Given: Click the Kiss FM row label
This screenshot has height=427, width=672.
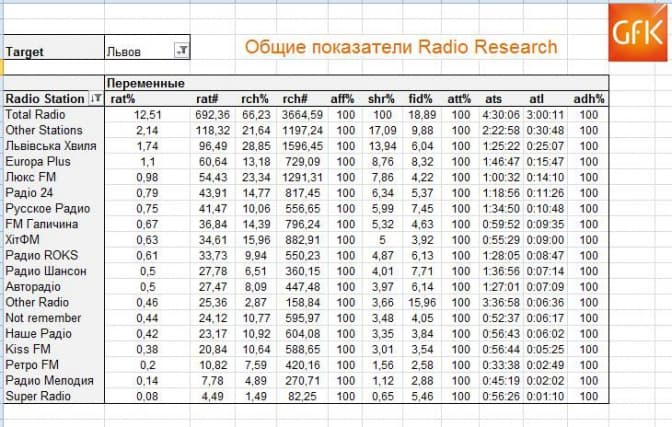Looking at the screenshot, I should [28, 349].
